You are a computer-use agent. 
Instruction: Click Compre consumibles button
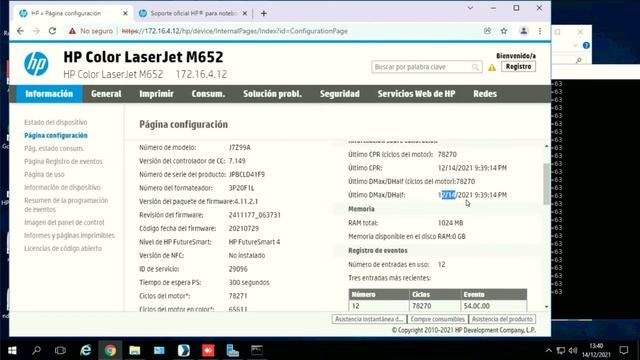[x=438, y=319]
